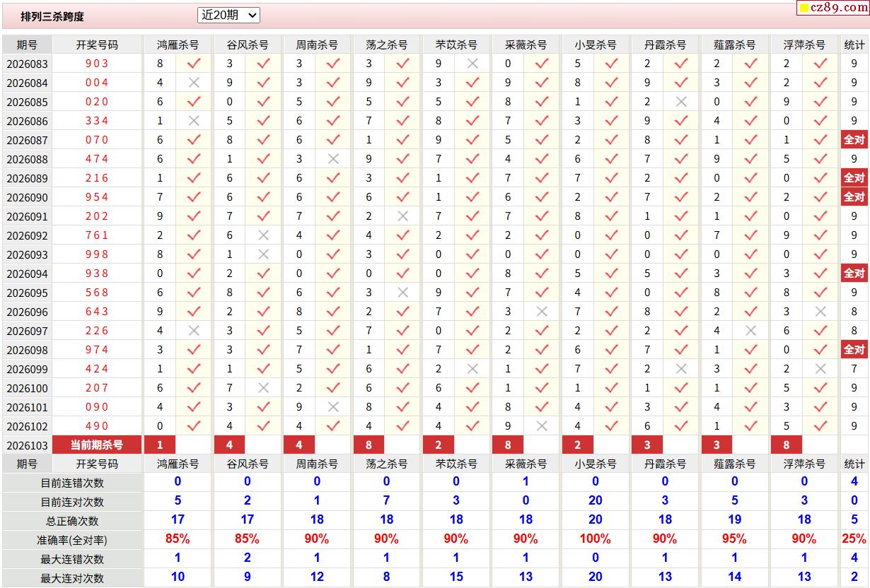Click the X mark for 谷风杀号 in row 2026100
The width and height of the screenshot is (870, 588).
click(264, 388)
